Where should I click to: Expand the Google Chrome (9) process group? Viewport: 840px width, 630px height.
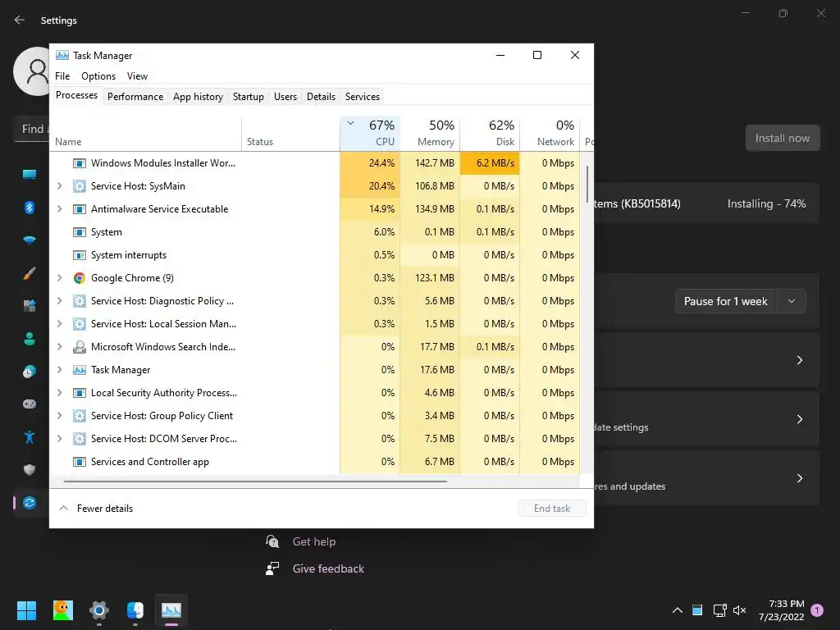[59, 278]
